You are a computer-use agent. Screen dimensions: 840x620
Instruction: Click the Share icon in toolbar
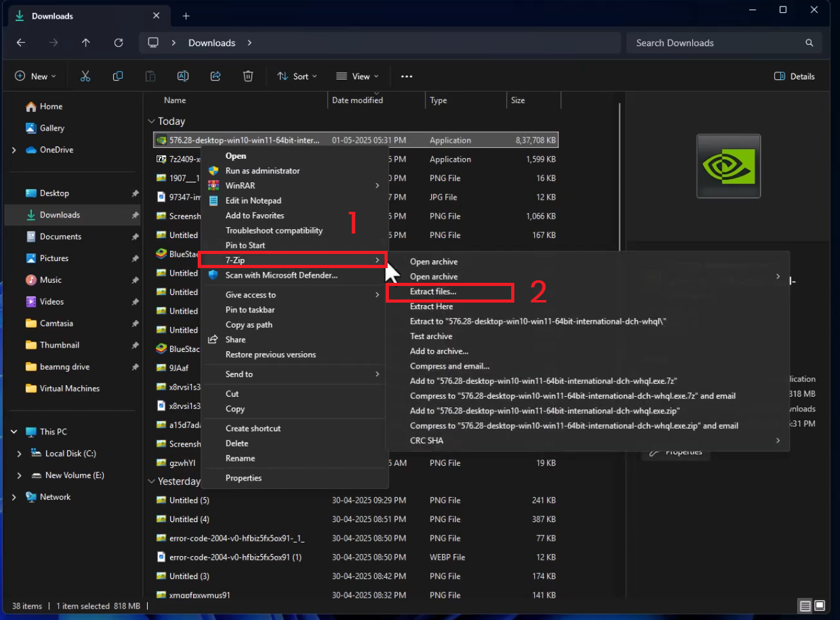coord(216,76)
